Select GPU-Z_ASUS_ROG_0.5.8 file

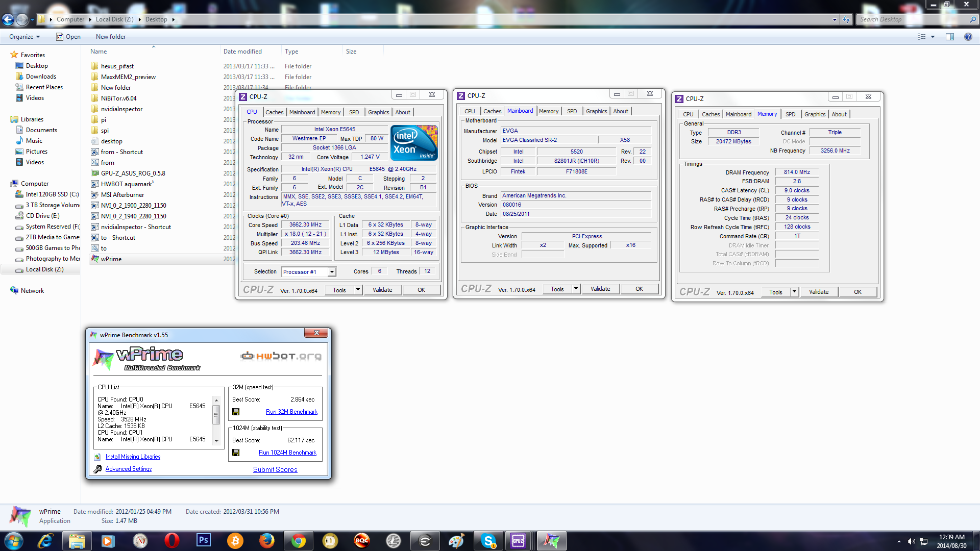[x=133, y=173]
